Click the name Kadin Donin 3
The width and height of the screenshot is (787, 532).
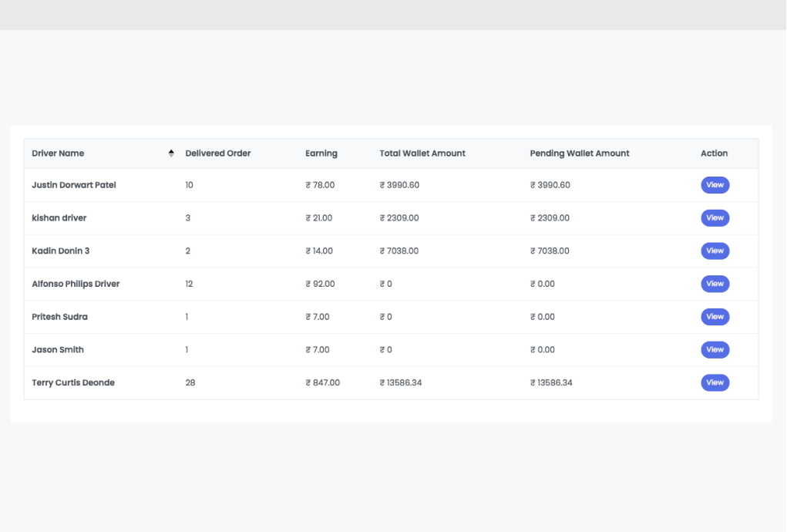pos(61,251)
